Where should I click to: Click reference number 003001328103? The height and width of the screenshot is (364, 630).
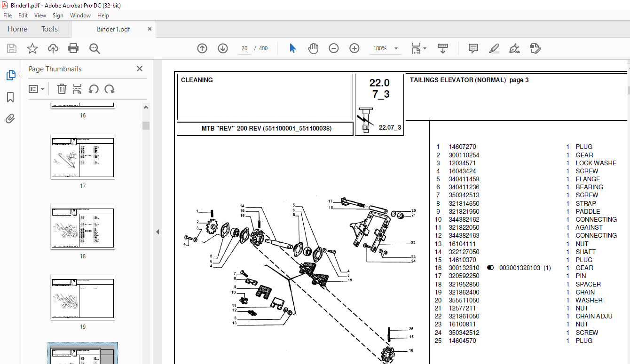(520, 268)
